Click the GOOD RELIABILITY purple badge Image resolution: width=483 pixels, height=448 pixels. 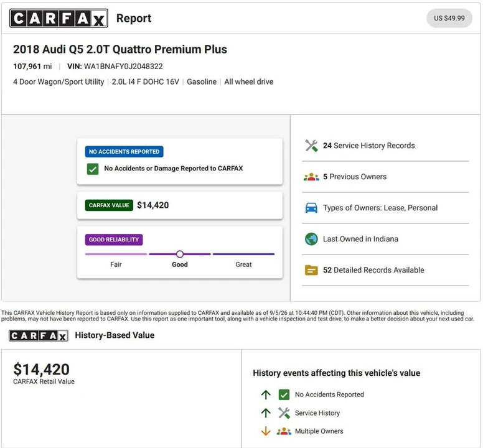(x=114, y=240)
